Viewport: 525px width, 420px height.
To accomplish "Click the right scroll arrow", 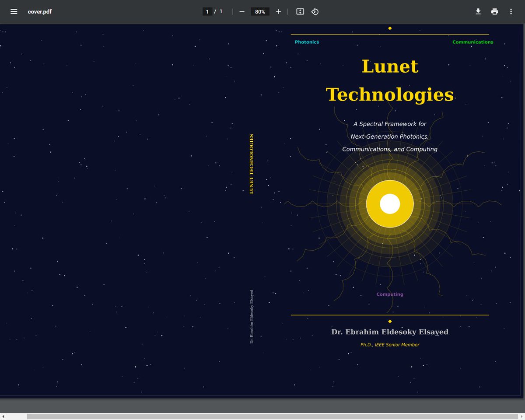I will pos(522,416).
